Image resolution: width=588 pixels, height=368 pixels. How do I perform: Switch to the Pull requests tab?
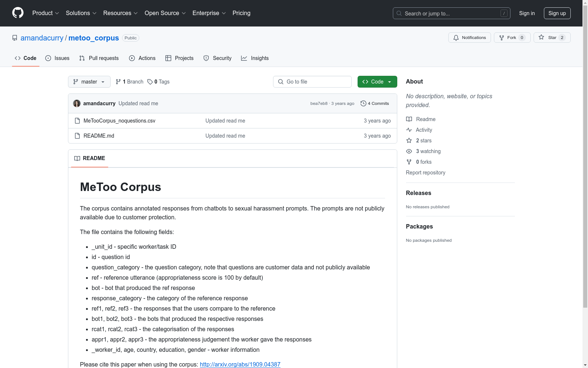[99, 58]
